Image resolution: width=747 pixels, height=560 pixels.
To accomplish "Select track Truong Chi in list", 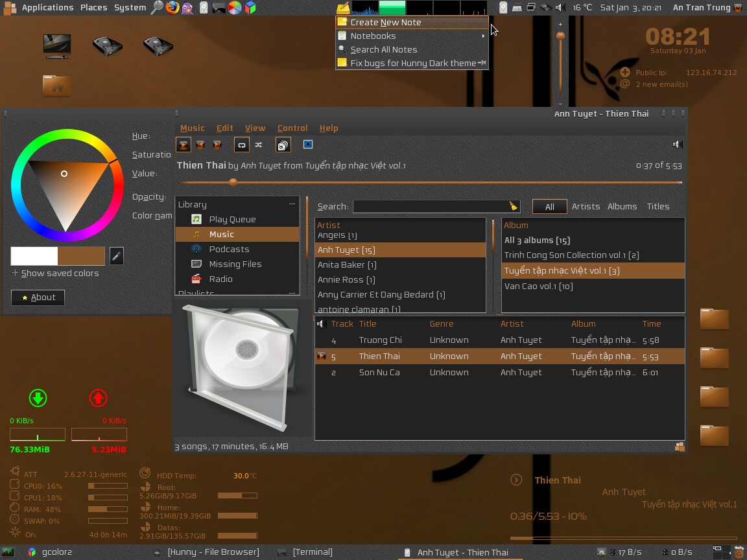I will [x=500, y=340].
